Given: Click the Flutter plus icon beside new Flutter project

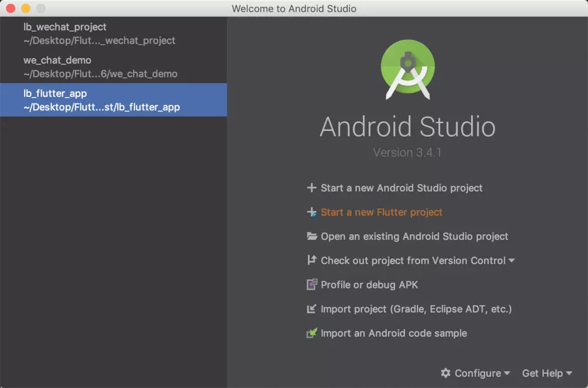Looking at the screenshot, I should click(x=311, y=212).
